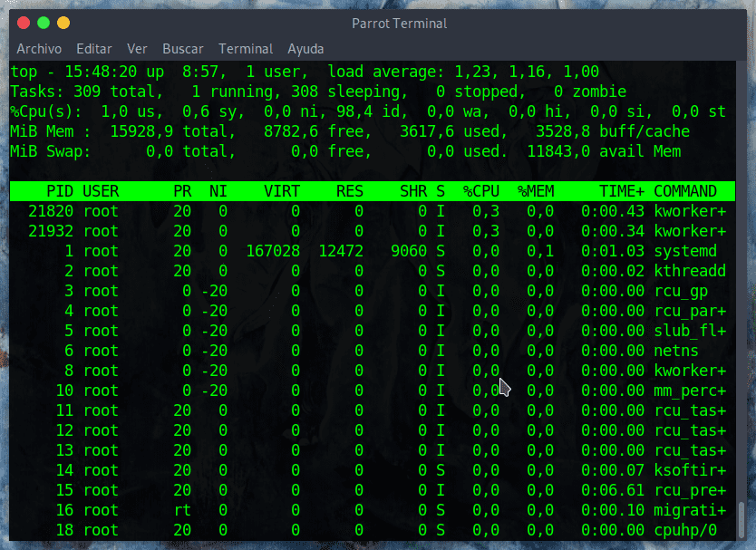Click the RES value 12472
This screenshot has width=756, height=550.
click(341, 251)
